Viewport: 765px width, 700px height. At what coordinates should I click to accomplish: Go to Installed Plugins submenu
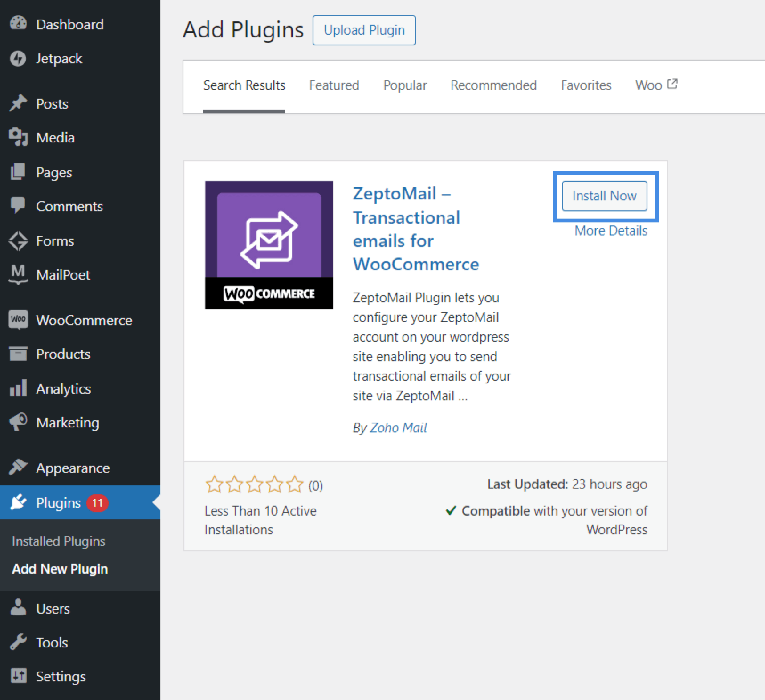59,541
